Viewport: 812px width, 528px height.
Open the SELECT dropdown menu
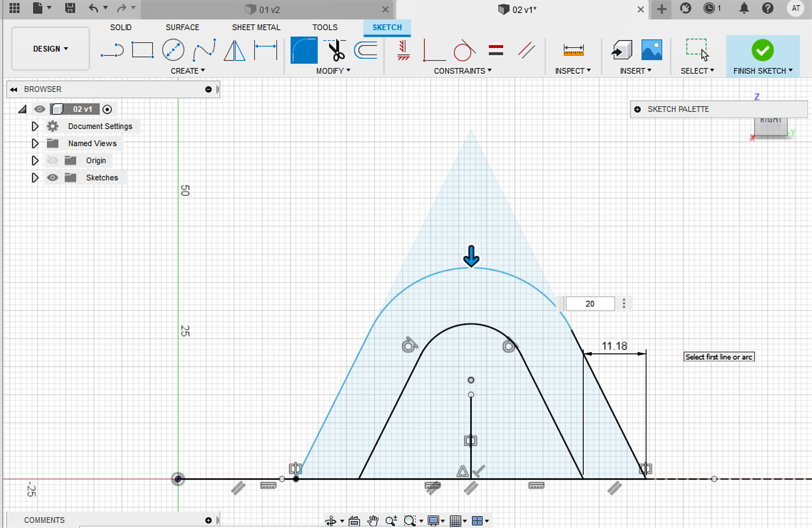click(697, 71)
